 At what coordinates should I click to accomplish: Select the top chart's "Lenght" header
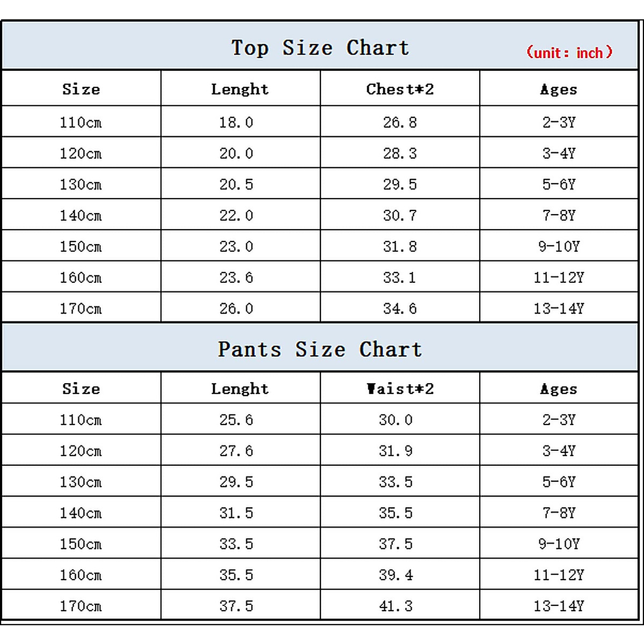click(240, 89)
